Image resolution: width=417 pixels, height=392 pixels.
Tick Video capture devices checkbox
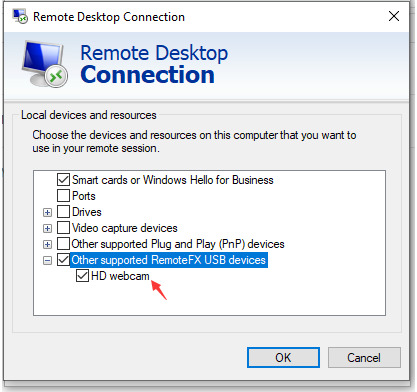click(x=63, y=228)
